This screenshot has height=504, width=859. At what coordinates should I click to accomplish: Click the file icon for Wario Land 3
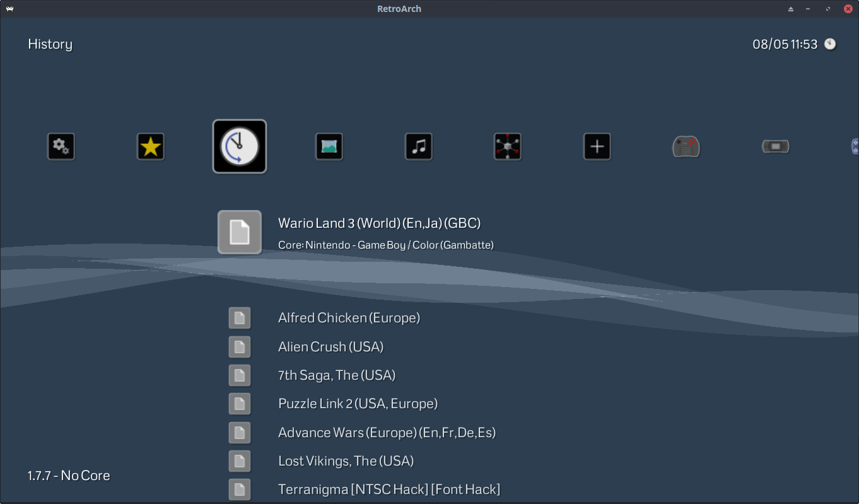click(240, 232)
